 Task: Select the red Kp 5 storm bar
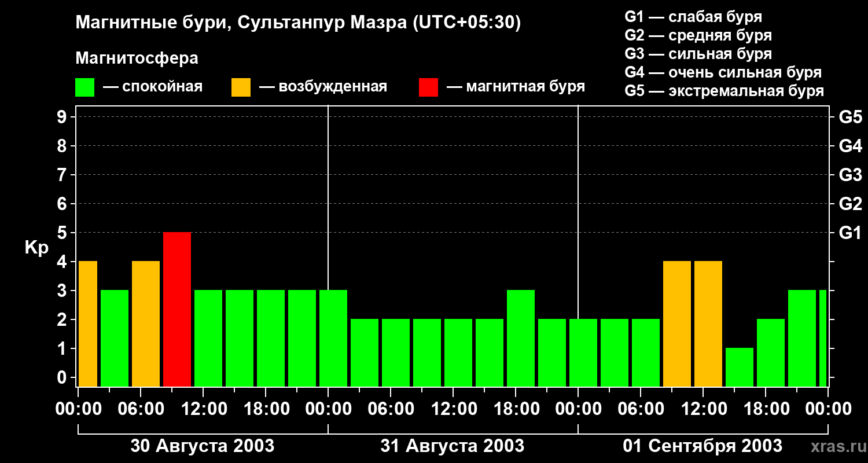[177, 309]
